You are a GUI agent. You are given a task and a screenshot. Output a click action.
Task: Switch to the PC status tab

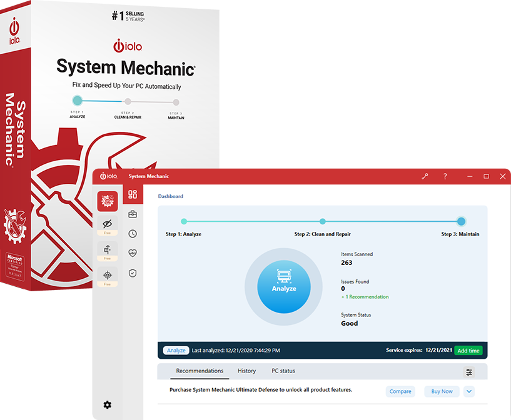(x=283, y=371)
